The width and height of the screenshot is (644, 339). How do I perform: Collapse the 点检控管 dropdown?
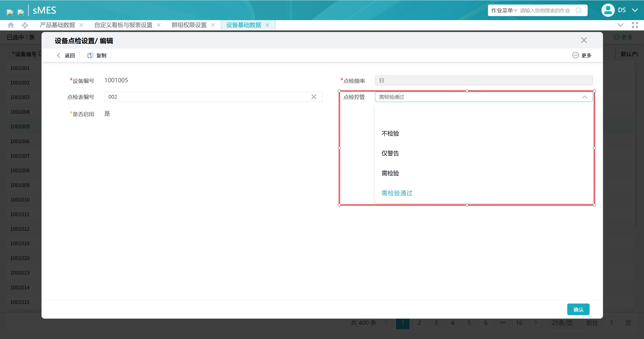pyautogui.click(x=585, y=97)
